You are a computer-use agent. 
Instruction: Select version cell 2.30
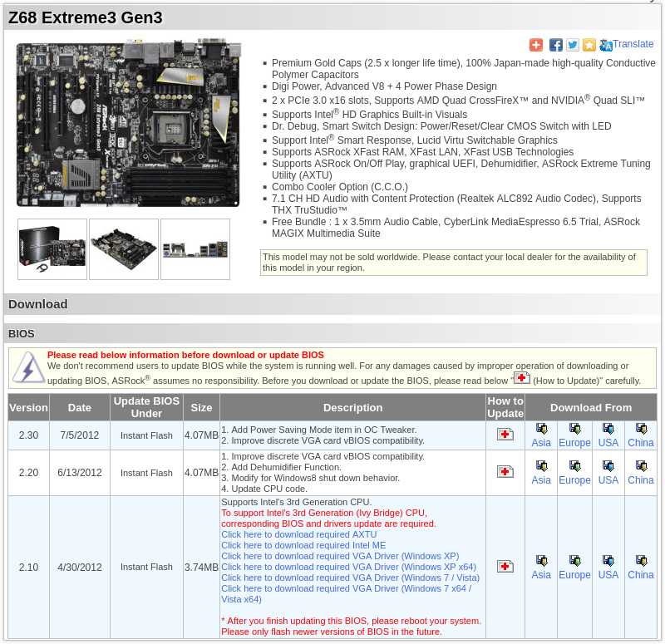point(28,435)
